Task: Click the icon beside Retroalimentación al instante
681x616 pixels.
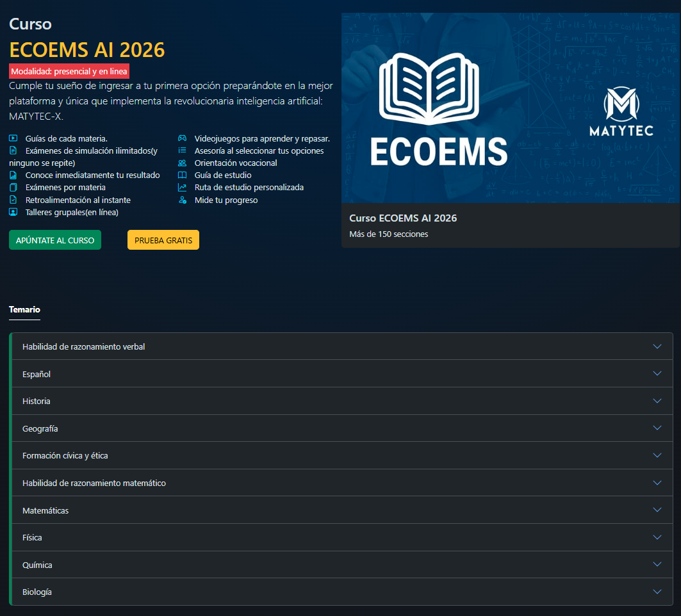Action: pyautogui.click(x=13, y=200)
